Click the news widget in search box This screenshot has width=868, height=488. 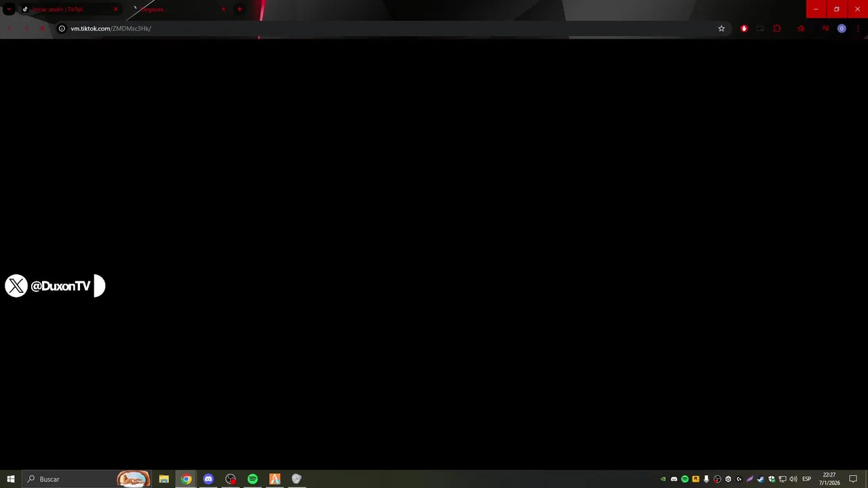tap(134, 479)
